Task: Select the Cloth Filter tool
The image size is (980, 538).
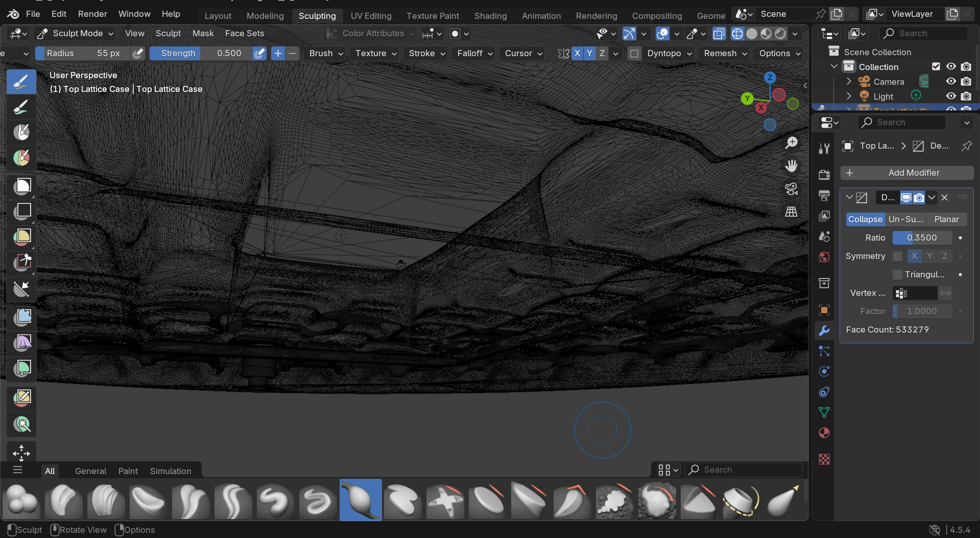Action: [21, 342]
